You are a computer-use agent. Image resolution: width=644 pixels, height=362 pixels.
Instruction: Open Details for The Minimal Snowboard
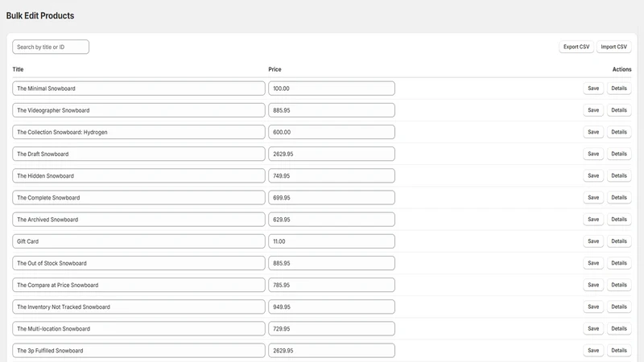point(619,88)
